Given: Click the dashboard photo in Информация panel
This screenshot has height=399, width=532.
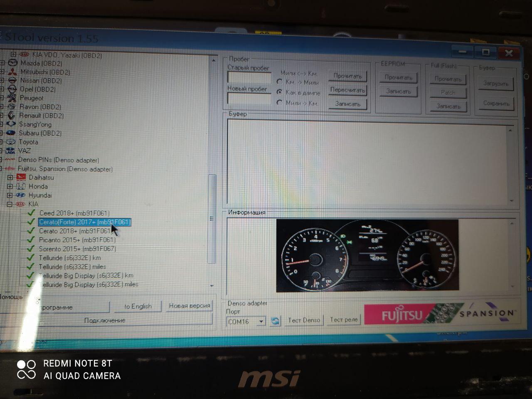Looking at the screenshot, I should (x=367, y=255).
